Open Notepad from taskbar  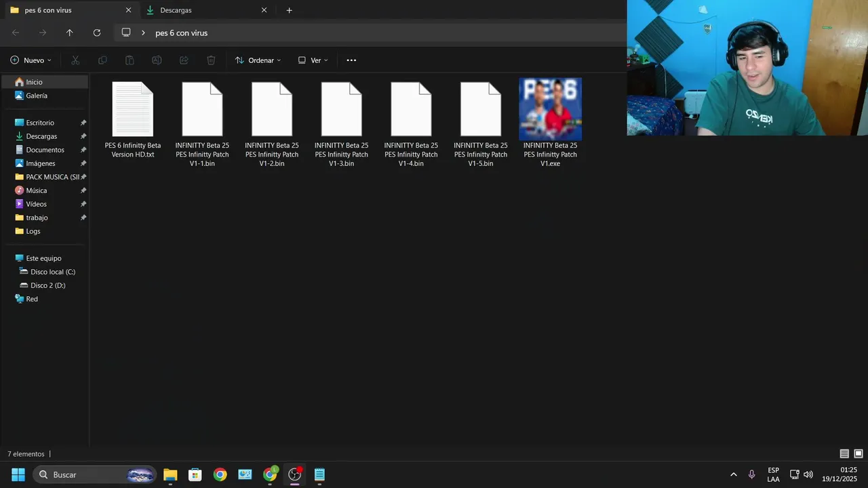(x=319, y=474)
